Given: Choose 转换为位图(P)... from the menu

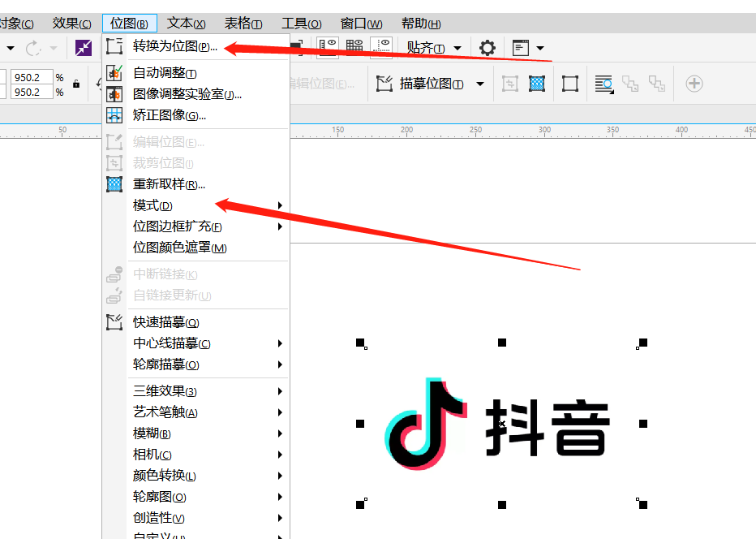Looking at the screenshot, I should 196,46.
